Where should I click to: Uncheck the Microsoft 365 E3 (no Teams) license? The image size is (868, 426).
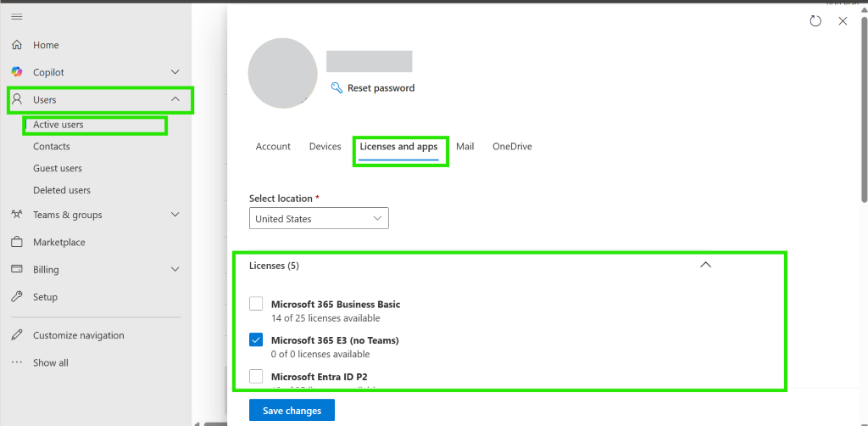tap(256, 340)
